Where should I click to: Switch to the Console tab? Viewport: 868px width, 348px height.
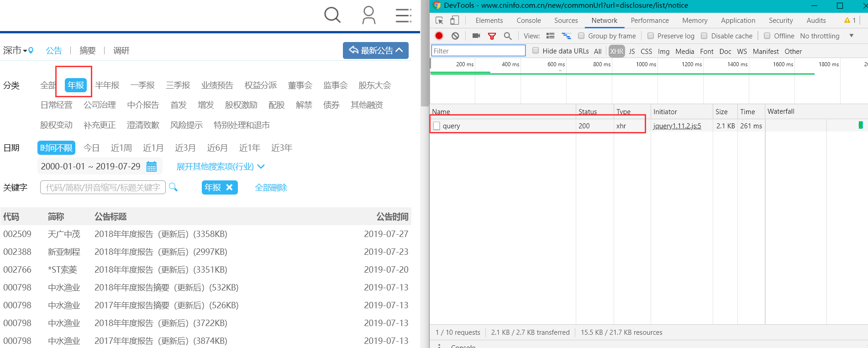529,21
